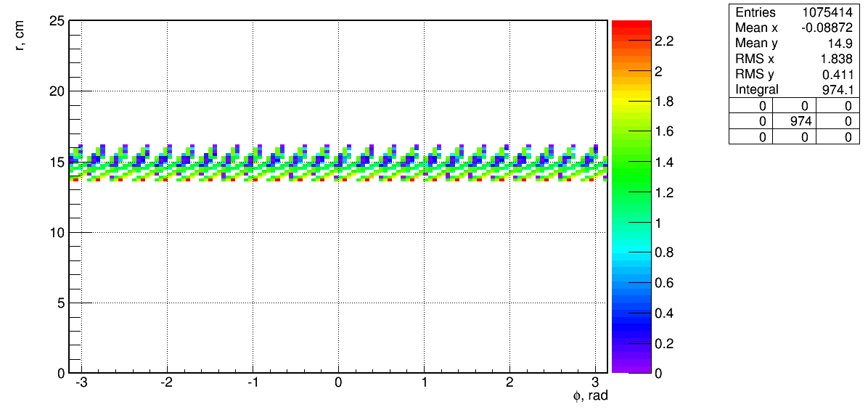Click the y-axis tick label 10

(58, 232)
